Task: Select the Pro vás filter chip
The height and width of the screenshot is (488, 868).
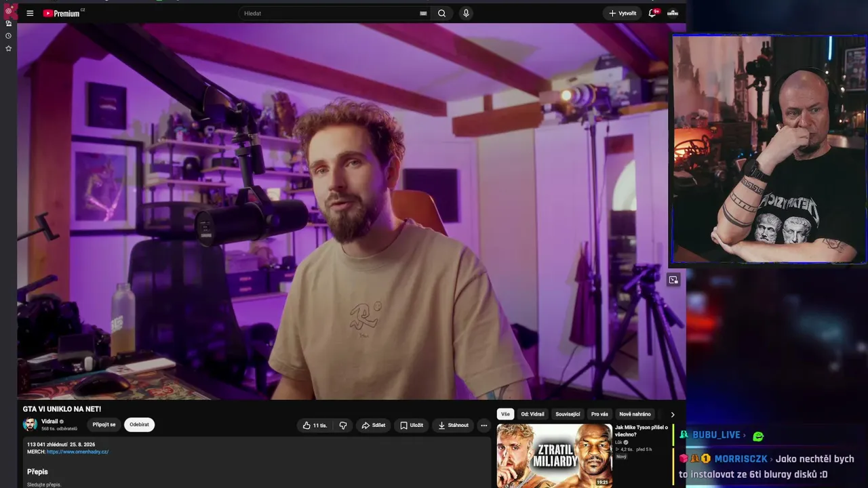Action: point(599,414)
